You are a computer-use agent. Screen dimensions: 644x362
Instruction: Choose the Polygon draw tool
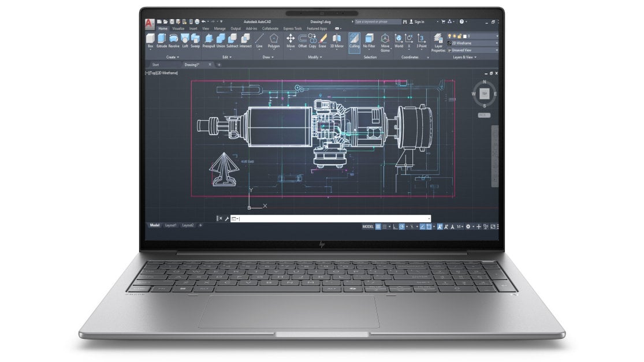(274, 39)
